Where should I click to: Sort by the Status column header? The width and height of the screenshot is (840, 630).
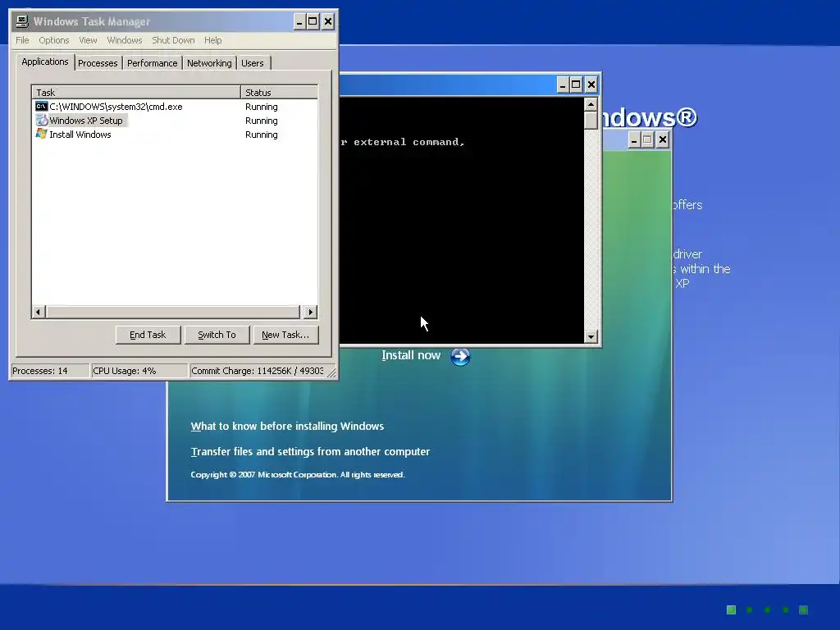pos(279,92)
